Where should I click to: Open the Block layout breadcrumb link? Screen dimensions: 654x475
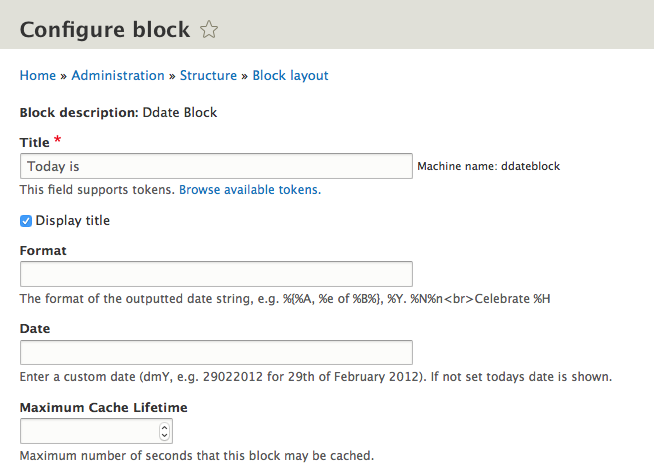coord(290,76)
